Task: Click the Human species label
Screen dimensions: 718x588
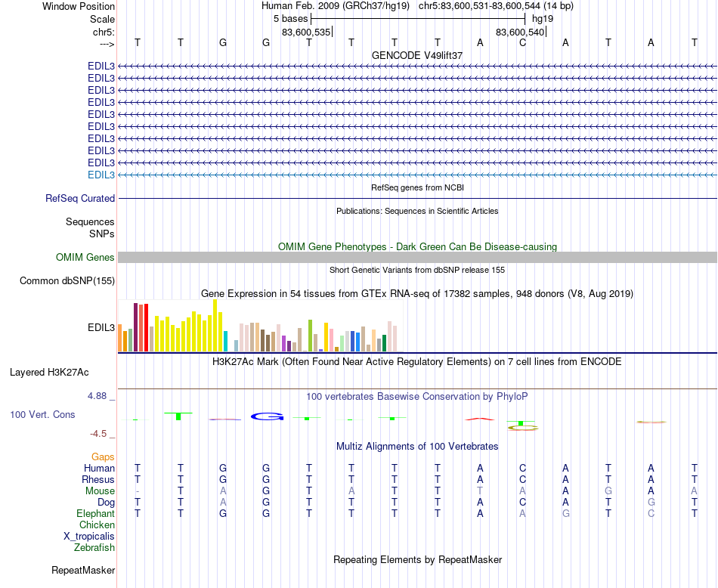Action: (x=99, y=468)
